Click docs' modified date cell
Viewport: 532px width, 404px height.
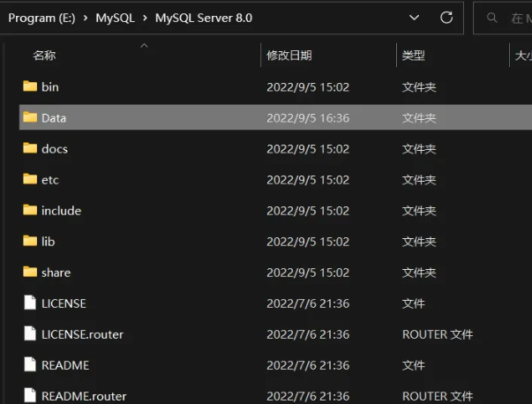click(x=308, y=149)
